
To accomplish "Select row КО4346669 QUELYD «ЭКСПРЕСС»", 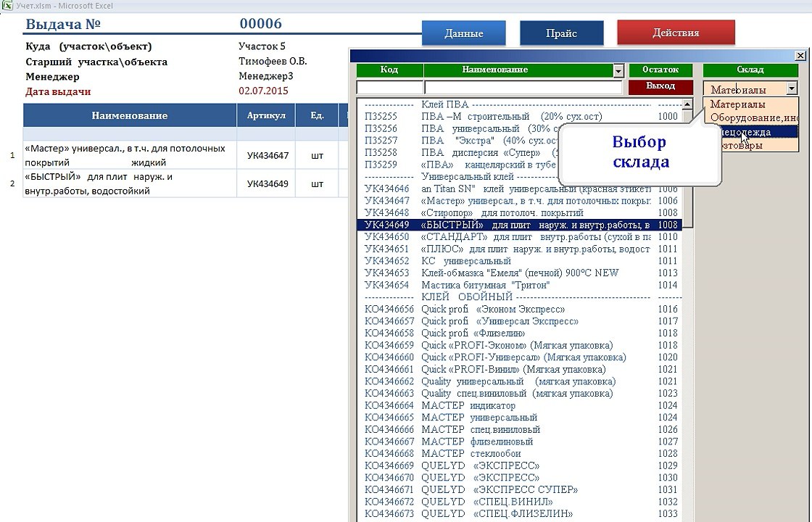I will click(520, 465).
